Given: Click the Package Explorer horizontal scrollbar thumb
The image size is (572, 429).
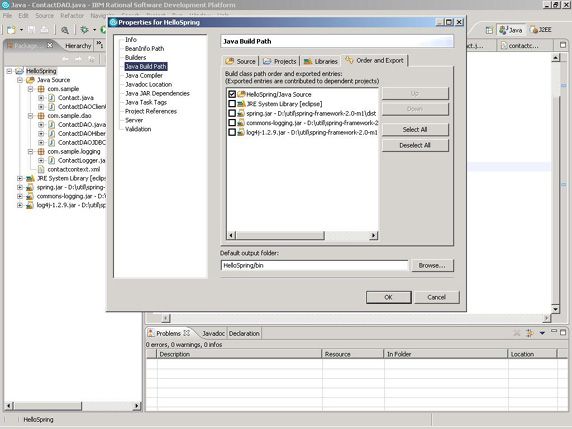Looking at the screenshot, I should click(x=47, y=406).
